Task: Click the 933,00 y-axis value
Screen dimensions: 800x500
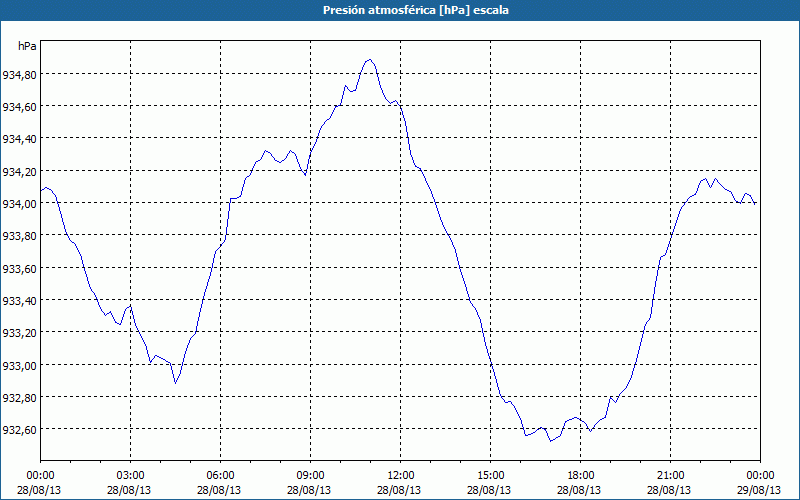Action: (x=19, y=366)
